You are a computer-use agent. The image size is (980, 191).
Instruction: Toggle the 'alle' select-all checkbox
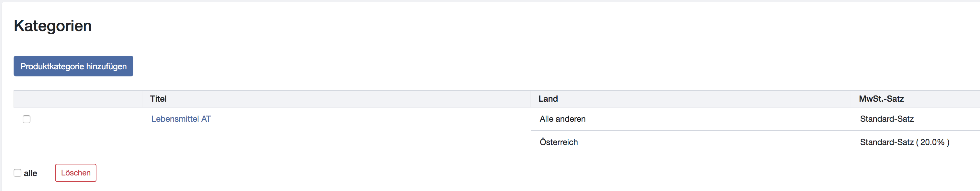coord(17,173)
